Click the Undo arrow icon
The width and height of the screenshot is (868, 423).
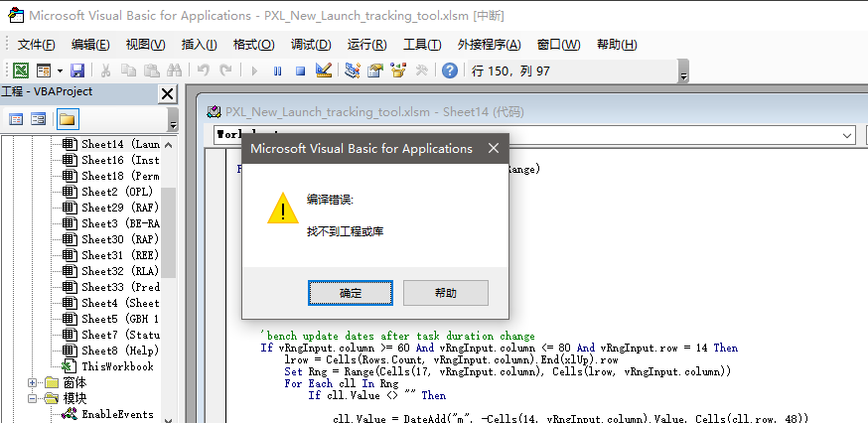click(204, 70)
